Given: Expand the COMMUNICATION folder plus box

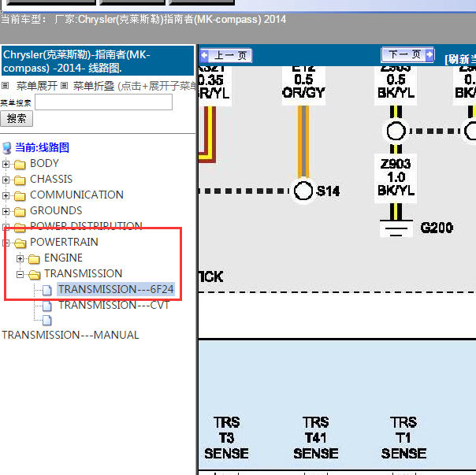Looking at the screenshot, I should click(x=6, y=196).
